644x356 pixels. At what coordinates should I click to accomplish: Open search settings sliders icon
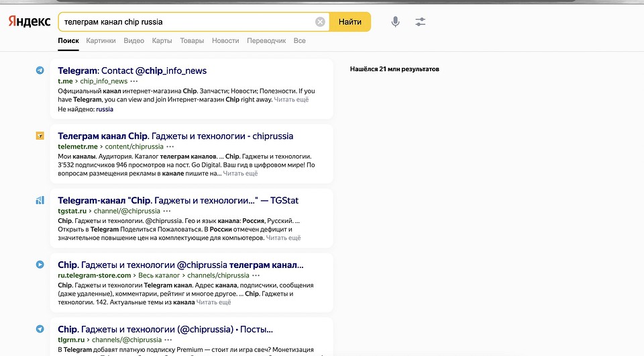click(x=420, y=21)
